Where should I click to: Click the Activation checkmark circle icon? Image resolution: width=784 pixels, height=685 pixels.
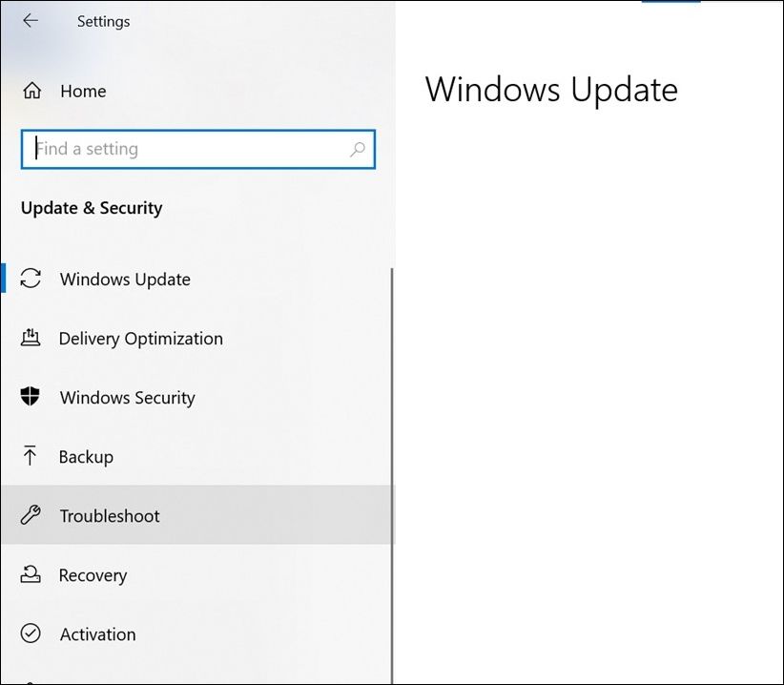point(31,634)
